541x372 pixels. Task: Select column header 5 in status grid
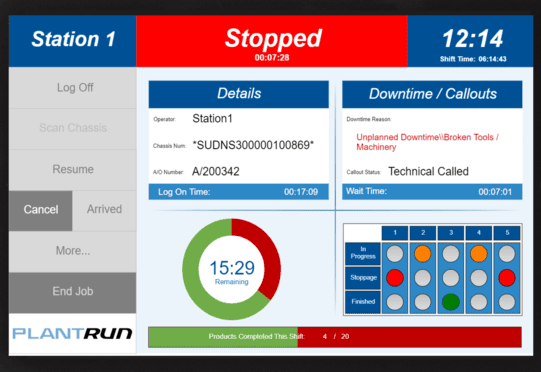507,233
